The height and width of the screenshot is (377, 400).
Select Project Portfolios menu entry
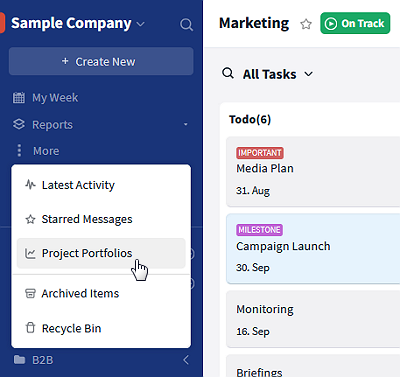[101, 253]
